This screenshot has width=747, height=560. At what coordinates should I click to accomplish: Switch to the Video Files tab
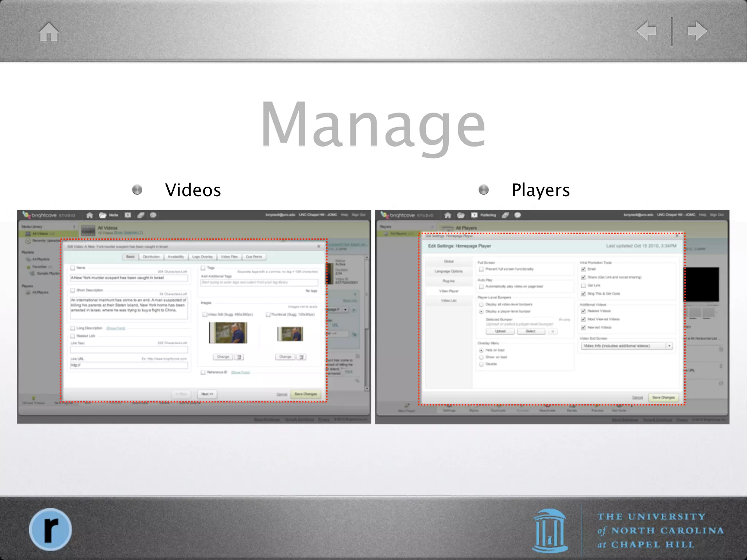tap(229, 257)
